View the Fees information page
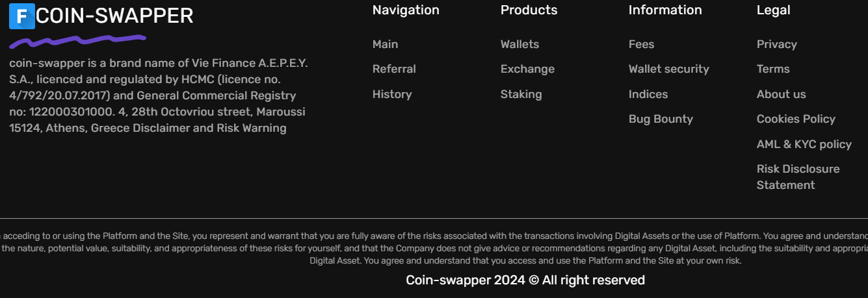868x298 pixels. [641, 44]
